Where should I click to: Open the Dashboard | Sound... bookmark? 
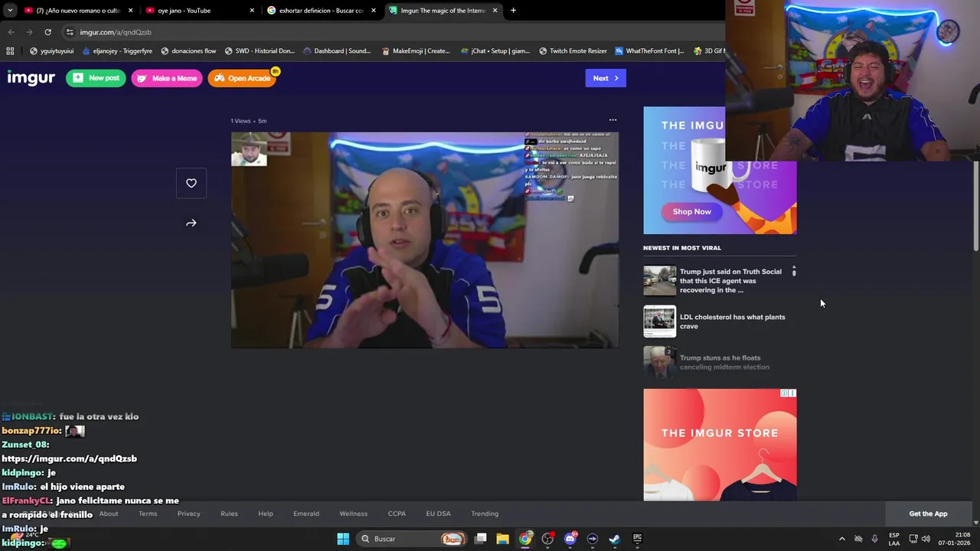pos(337,51)
